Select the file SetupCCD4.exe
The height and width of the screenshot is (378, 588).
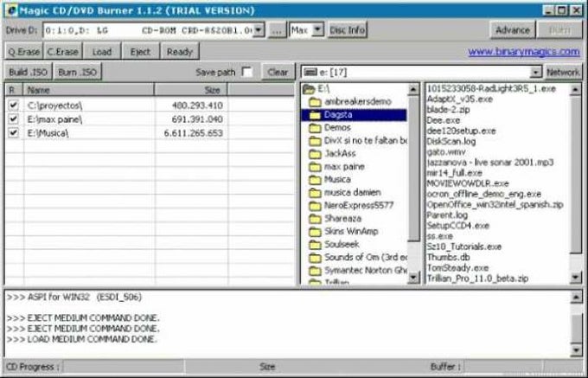pyautogui.click(x=458, y=226)
